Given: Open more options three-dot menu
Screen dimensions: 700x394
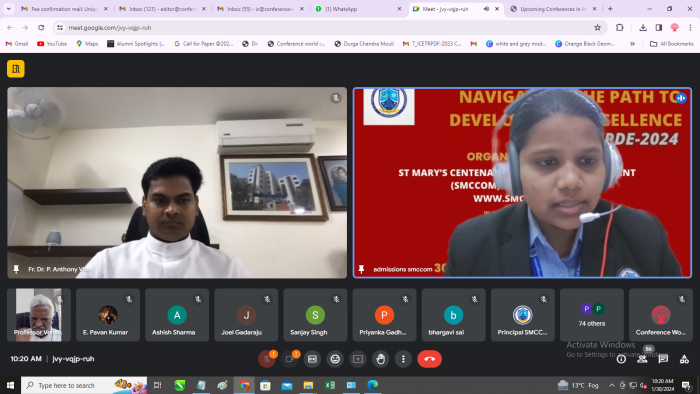Looking at the screenshot, I should (403, 359).
